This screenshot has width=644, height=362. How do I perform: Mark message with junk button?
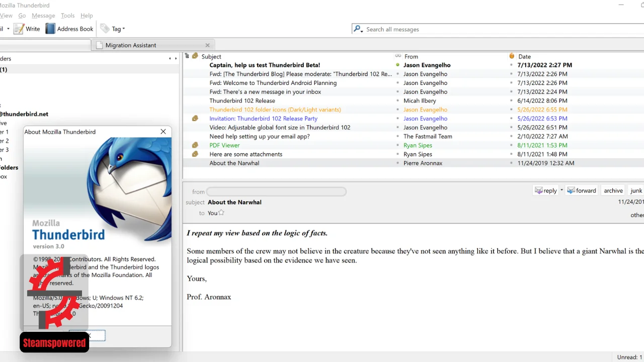tap(636, 191)
